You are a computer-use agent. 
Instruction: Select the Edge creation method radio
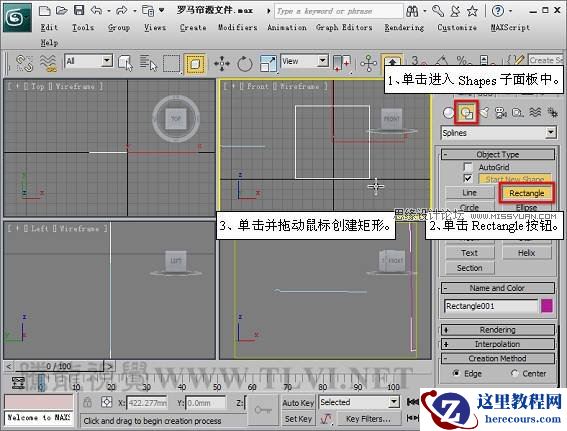click(x=456, y=373)
